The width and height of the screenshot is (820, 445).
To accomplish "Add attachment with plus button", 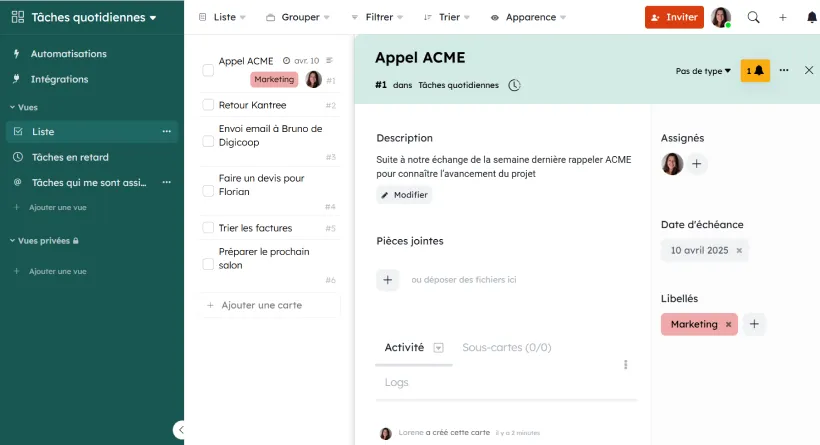I will 388,280.
